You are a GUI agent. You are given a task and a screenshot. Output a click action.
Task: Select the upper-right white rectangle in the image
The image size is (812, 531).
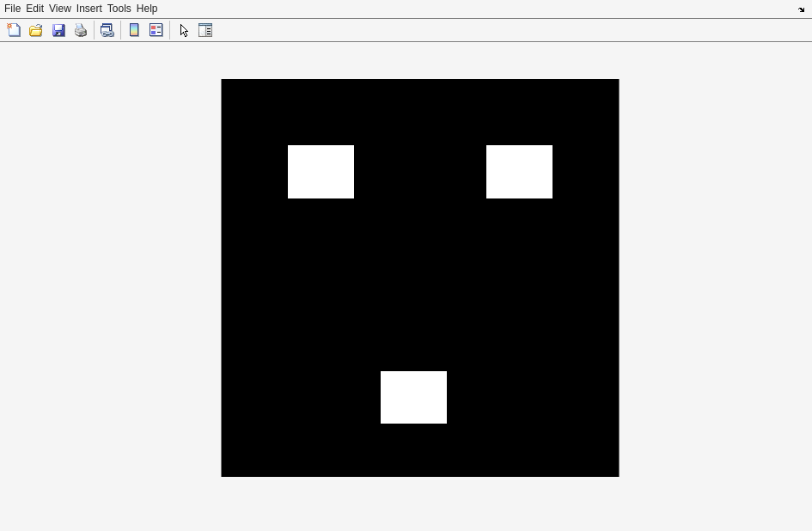tap(519, 172)
